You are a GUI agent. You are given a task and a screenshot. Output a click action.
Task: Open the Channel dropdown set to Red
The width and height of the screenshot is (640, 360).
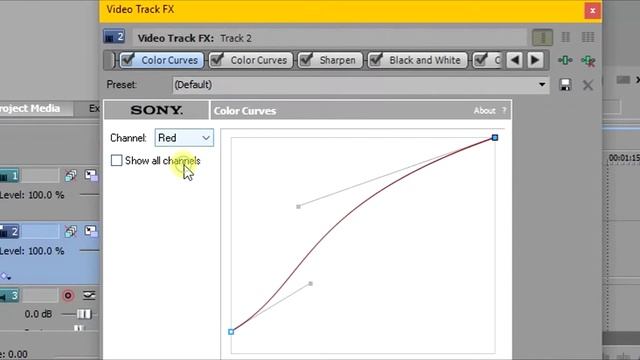point(184,138)
